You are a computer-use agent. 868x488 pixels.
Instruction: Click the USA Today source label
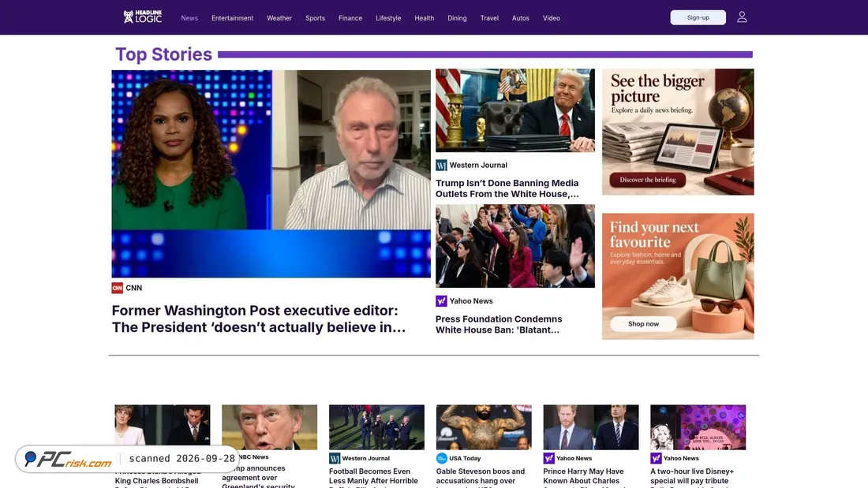pyautogui.click(x=465, y=458)
